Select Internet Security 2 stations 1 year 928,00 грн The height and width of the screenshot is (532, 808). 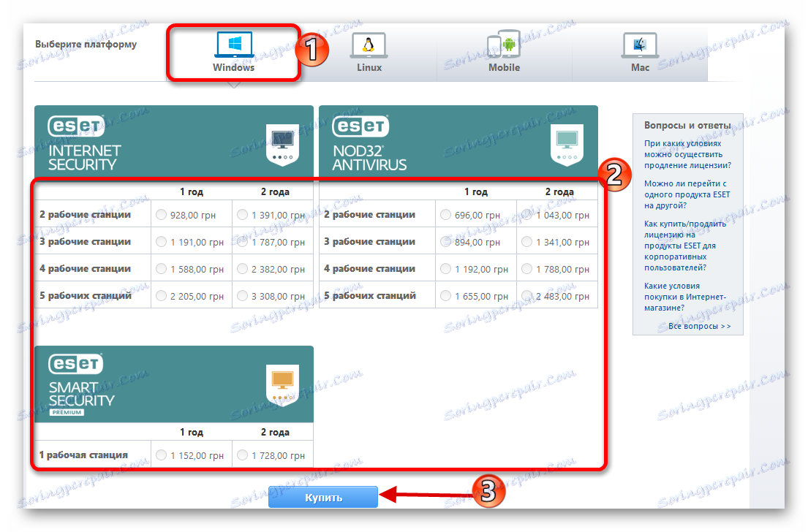(162, 215)
